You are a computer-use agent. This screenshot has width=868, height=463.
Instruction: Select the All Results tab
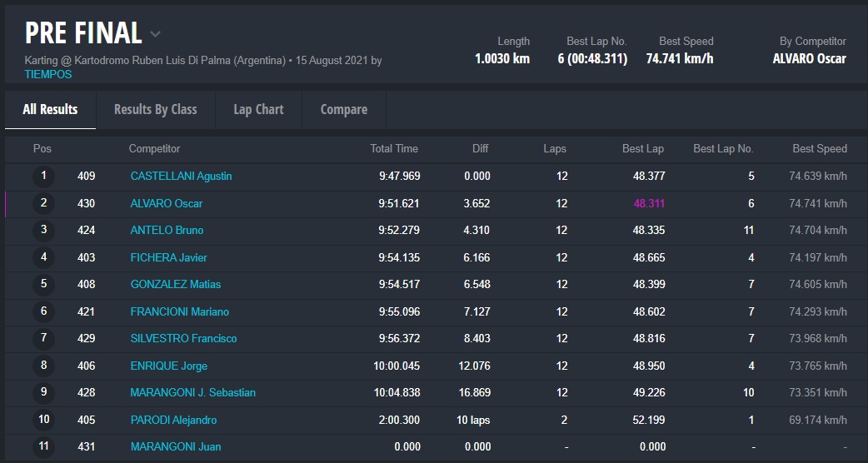pyautogui.click(x=50, y=109)
